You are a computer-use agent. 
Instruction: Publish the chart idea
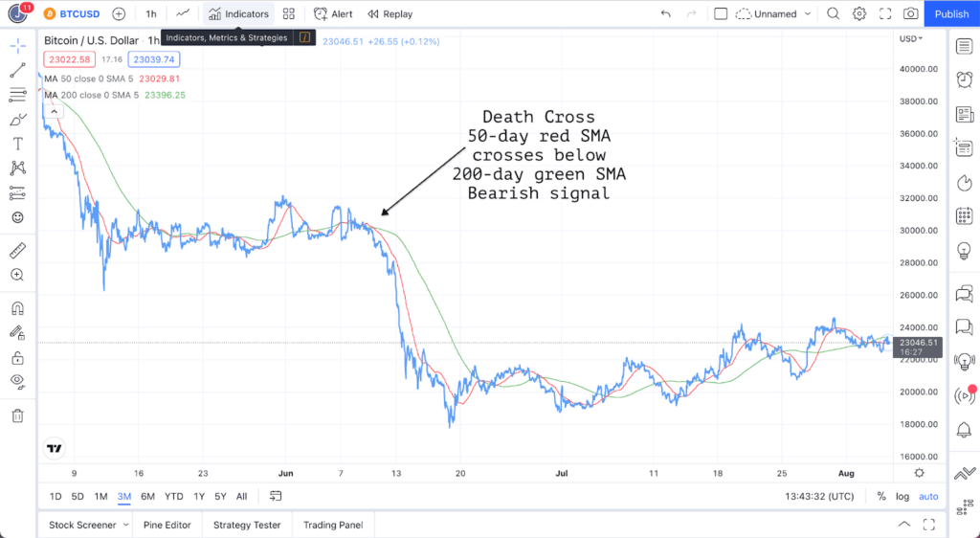click(951, 13)
